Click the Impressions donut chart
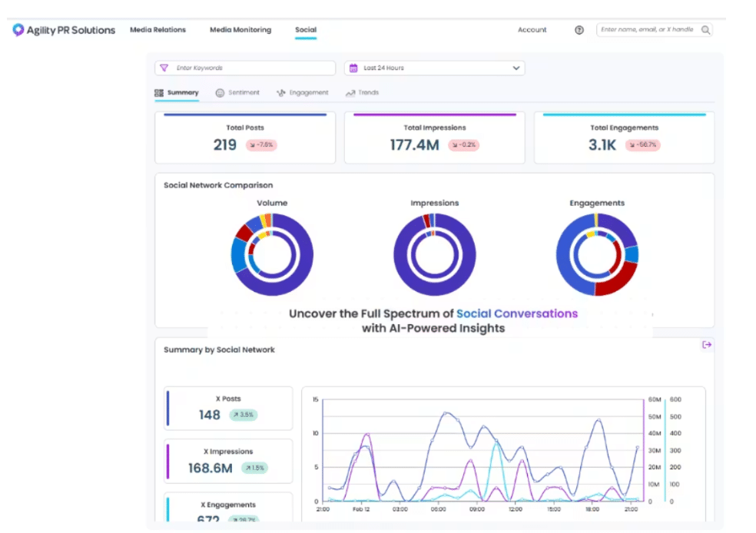 [434, 254]
